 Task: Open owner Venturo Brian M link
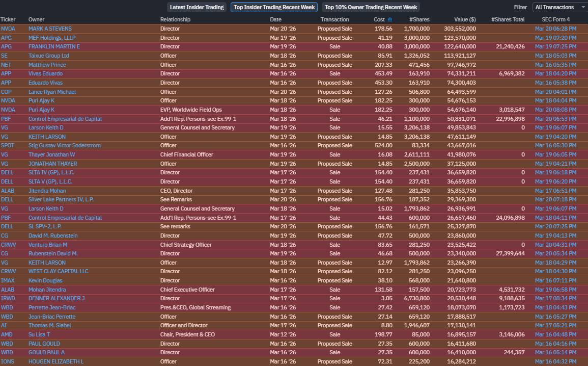coord(48,244)
